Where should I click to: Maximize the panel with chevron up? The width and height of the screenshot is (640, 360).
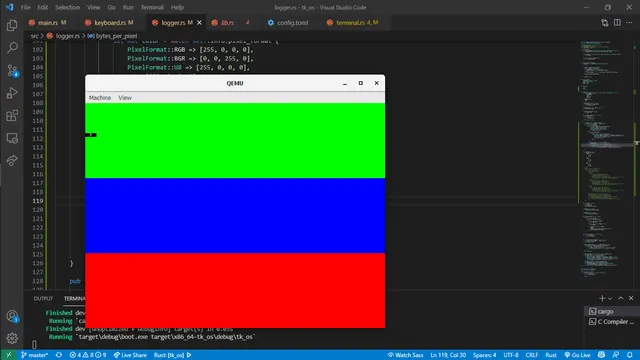pos(620,298)
